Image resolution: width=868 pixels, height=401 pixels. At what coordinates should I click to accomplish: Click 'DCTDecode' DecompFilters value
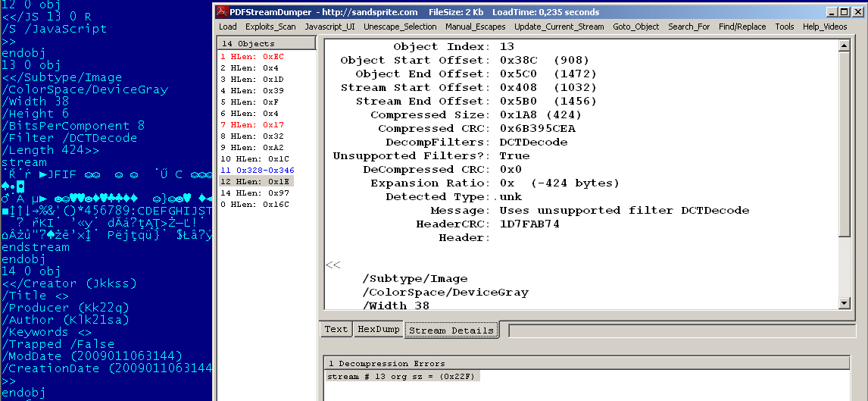533,143
